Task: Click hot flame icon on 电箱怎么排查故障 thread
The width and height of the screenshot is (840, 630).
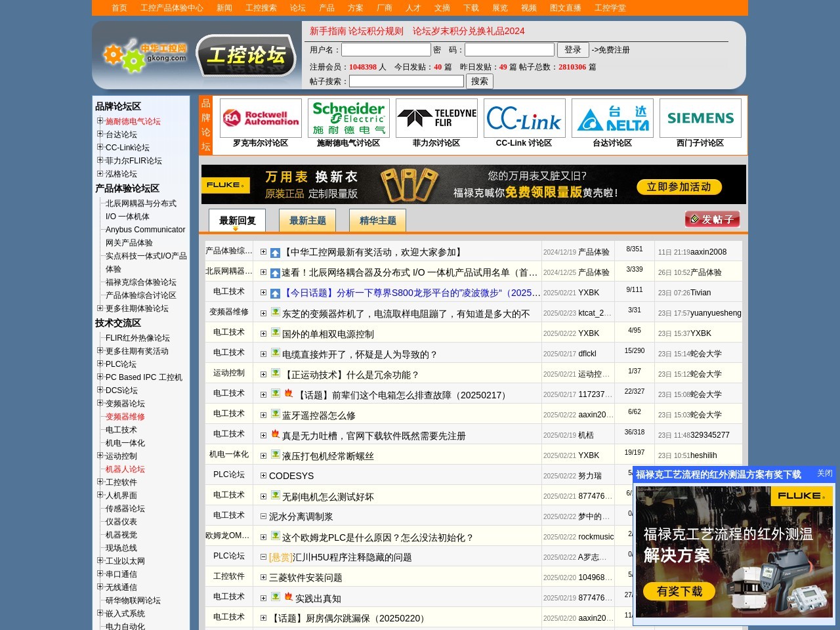Action: 288,393
